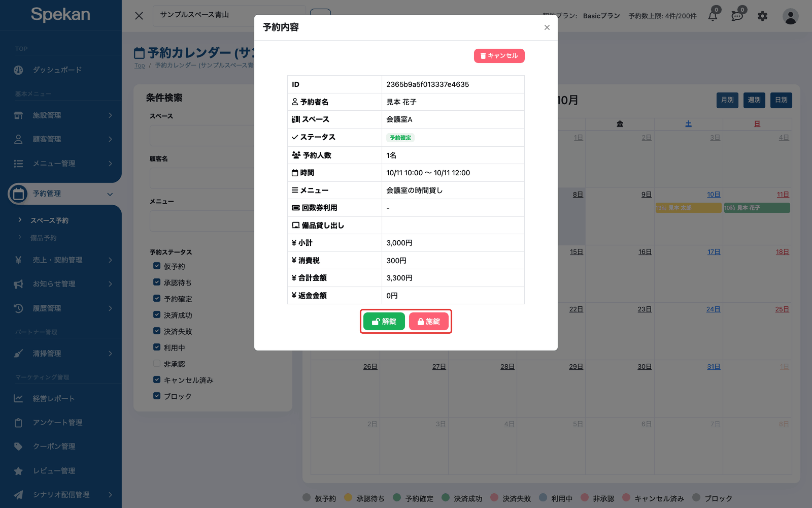Collapse the 予約管理 section arrow
Viewport: 812px width, 508px height.
110,194
